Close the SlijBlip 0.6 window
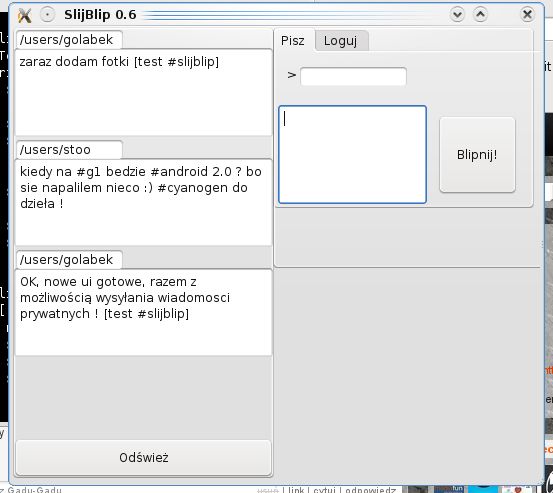The width and height of the screenshot is (553, 493). 527,15
